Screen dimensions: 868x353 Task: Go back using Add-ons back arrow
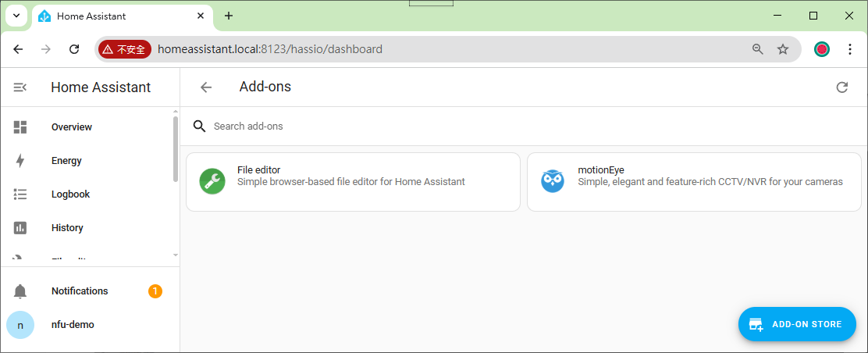206,87
